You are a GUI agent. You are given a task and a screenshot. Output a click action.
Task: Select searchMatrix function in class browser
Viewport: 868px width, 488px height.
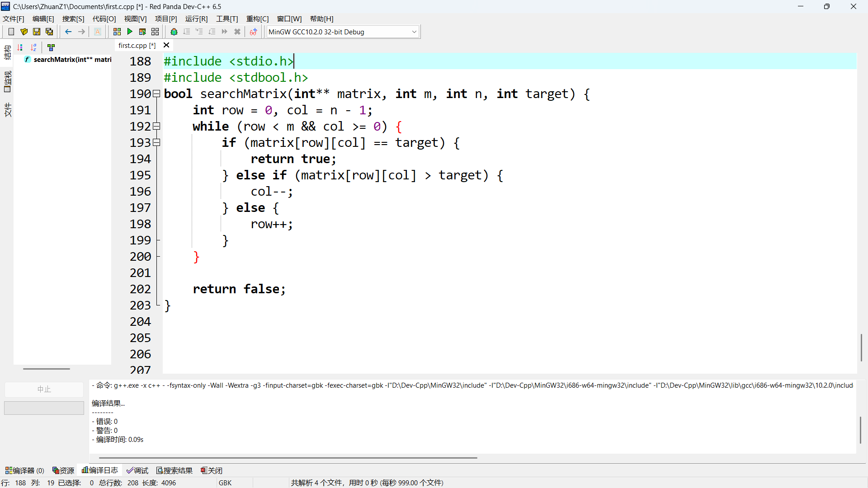tap(71, 60)
